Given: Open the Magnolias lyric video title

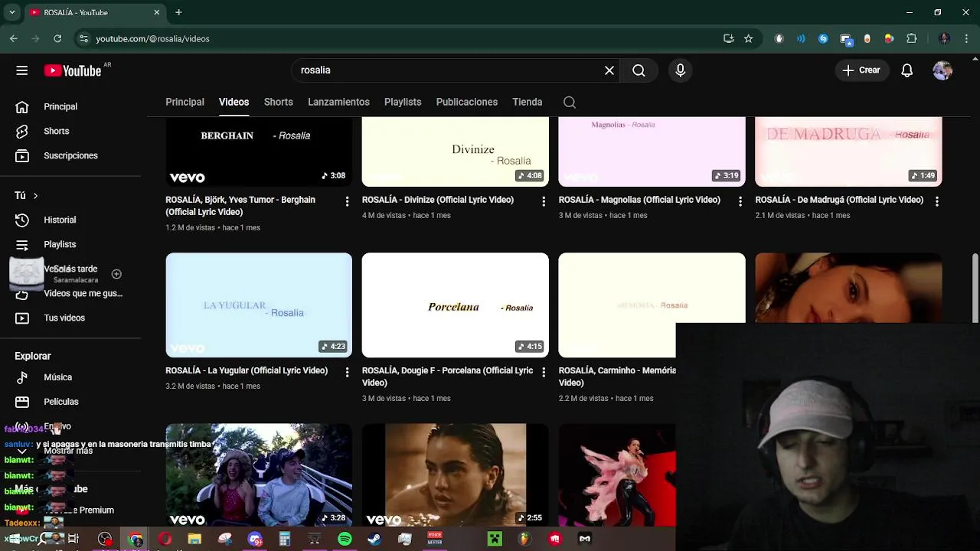Looking at the screenshot, I should [x=639, y=200].
